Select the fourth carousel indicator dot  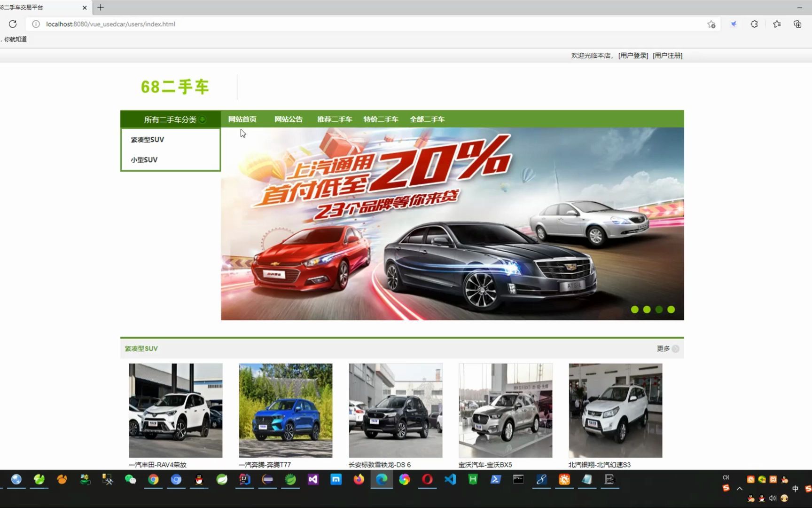coord(671,310)
